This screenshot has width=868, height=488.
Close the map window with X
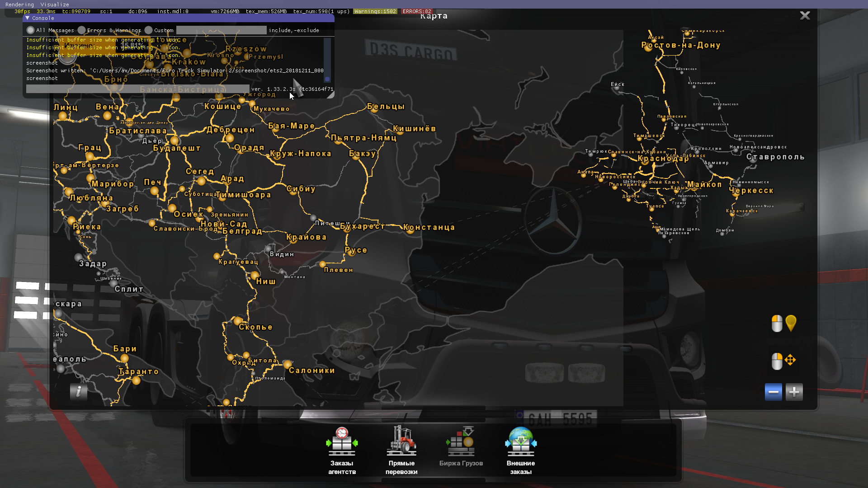click(x=805, y=15)
